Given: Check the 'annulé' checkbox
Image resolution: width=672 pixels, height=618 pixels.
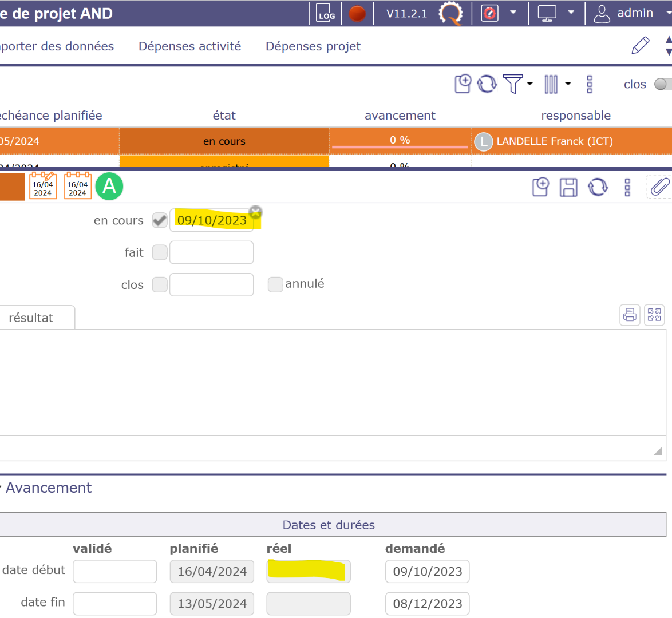Looking at the screenshot, I should [275, 284].
